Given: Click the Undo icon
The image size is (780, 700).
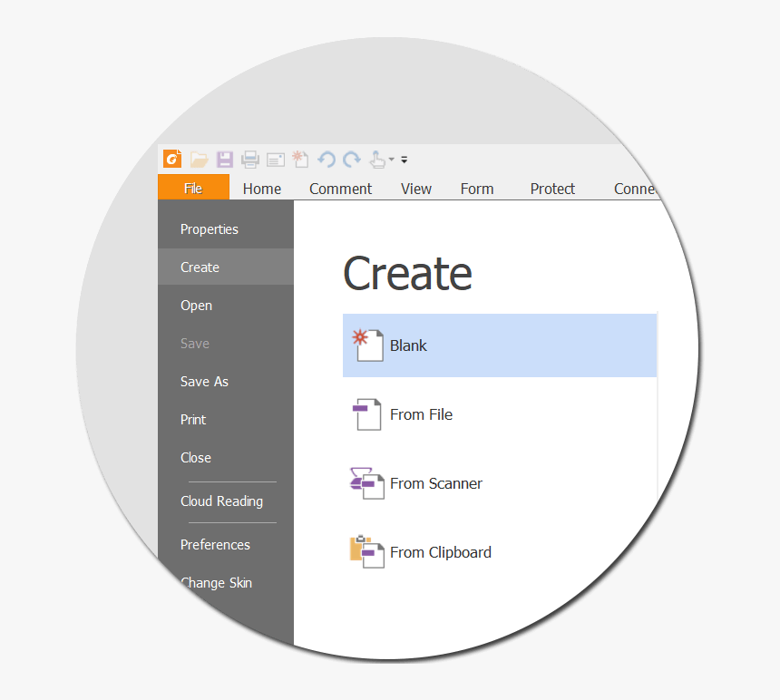Looking at the screenshot, I should click(327, 159).
